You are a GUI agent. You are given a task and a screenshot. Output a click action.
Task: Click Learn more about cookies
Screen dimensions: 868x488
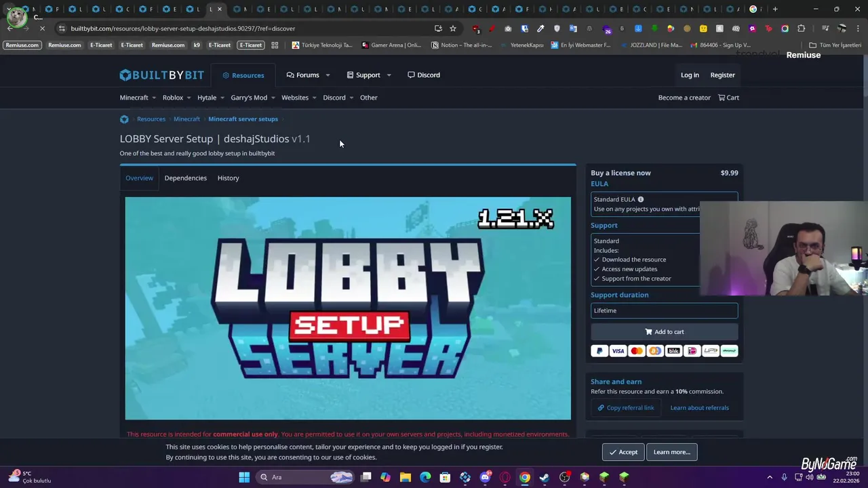tap(671, 452)
